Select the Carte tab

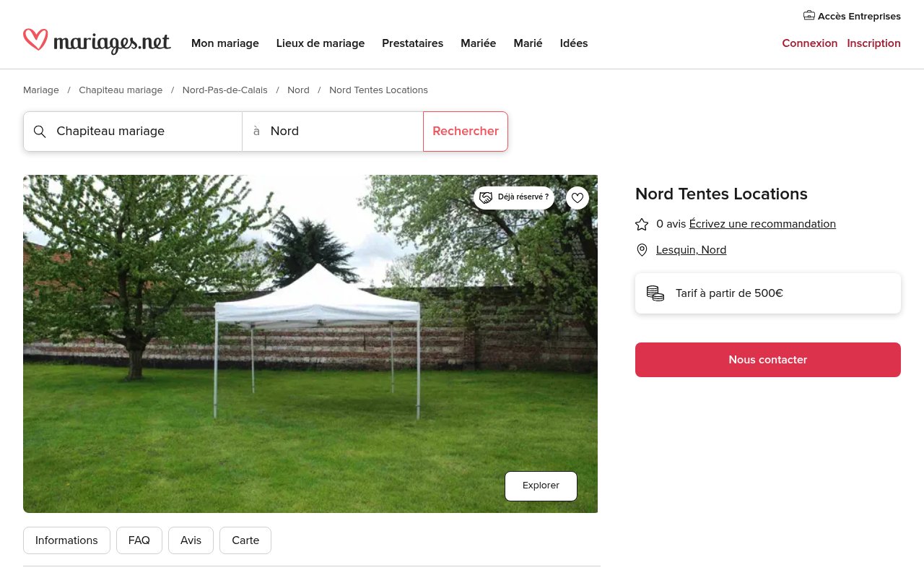click(x=245, y=540)
